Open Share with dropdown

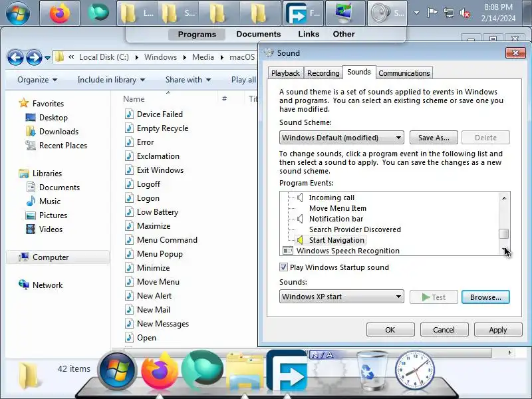pos(188,80)
